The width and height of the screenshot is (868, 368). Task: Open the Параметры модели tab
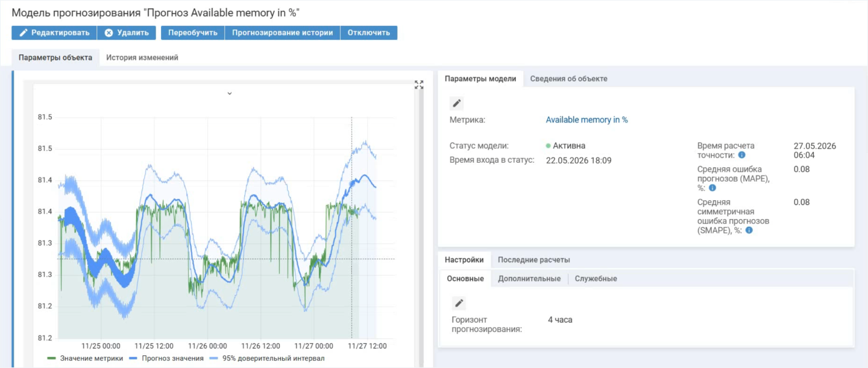(x=480, y=79)
